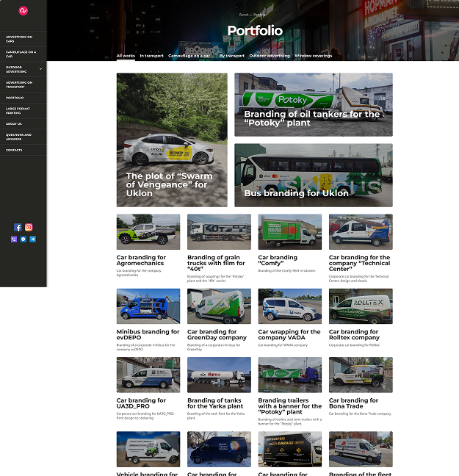The width and height of the screenshot is (459, 476).
Task: Click the Messenger chat icon
Action: (24, 239)
